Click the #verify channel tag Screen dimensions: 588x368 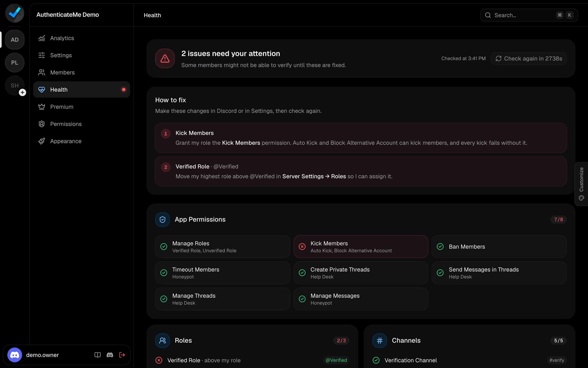coord(557,360)
